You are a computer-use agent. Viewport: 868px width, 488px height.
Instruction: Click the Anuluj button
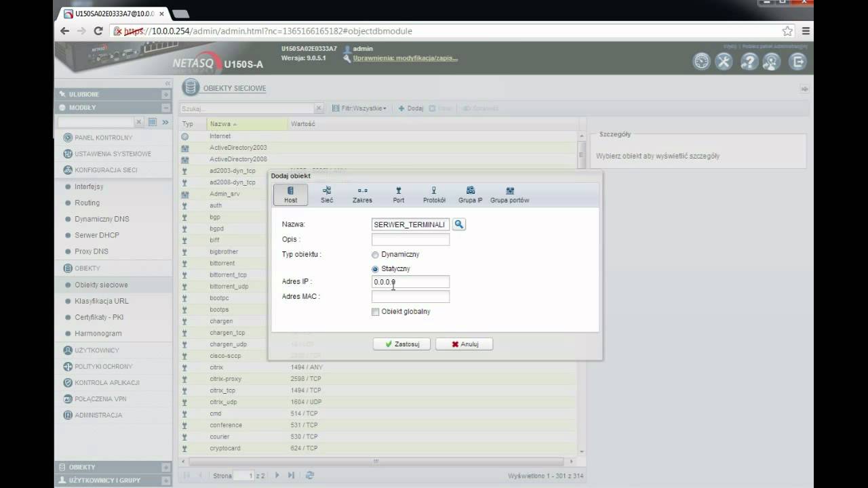464,344
